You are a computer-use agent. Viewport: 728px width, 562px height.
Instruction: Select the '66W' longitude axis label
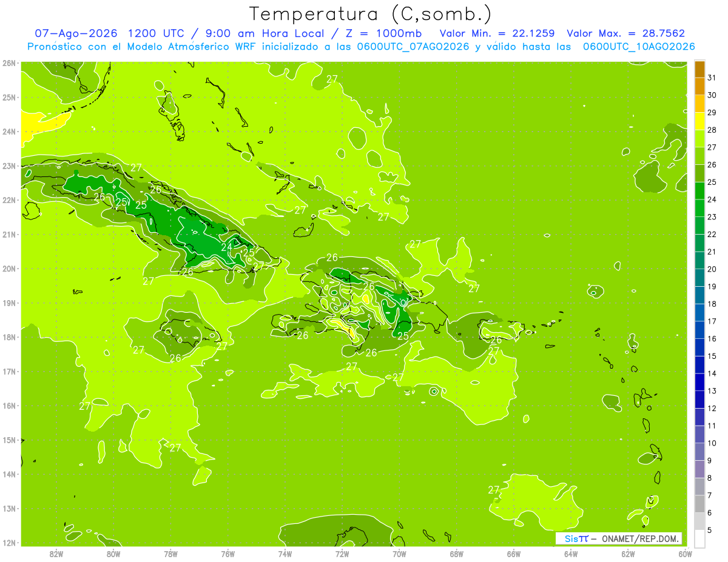pyautogui.click(x=513, y=554)
